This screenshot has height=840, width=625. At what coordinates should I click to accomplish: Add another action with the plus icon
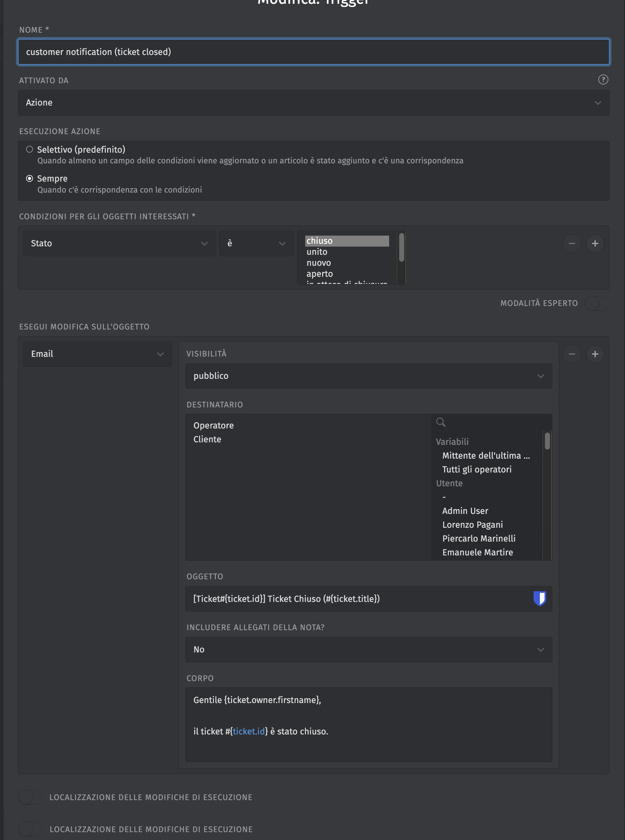pos(595,354)
